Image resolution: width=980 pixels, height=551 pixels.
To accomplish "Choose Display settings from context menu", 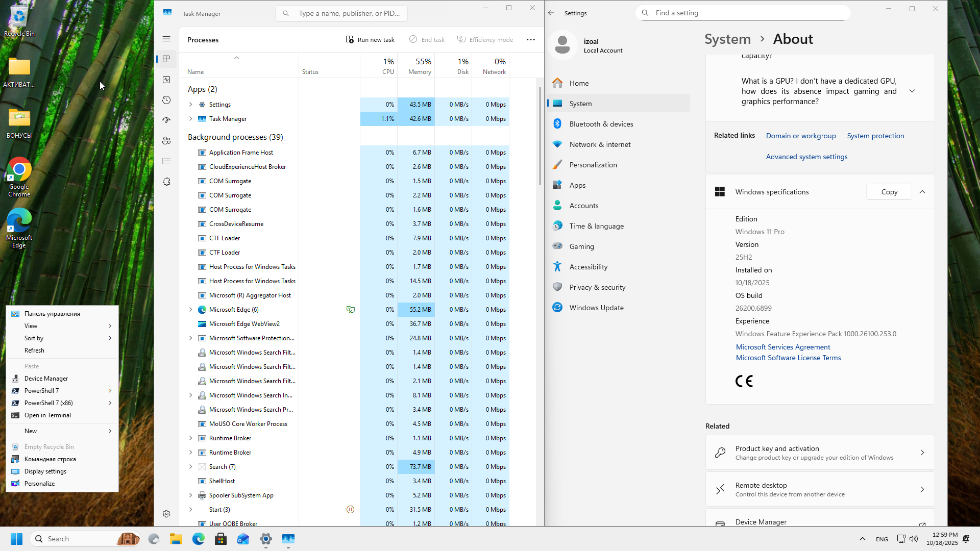I will (45, 471).
